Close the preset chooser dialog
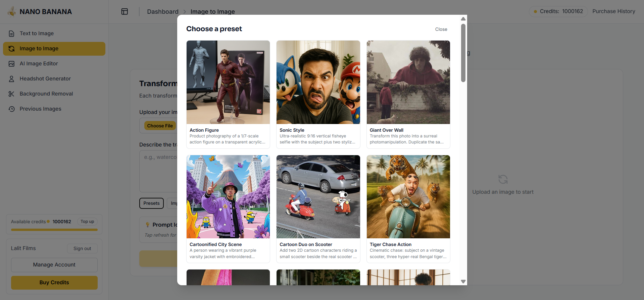Viewport: 644px width, 300px height. click(441, 29)
